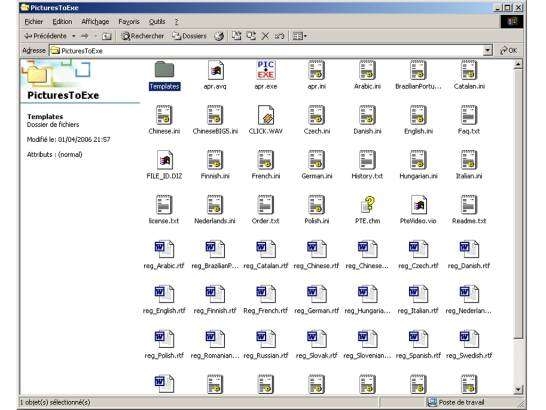The image size is (546, 410).
Task: Expand the Adresse bar dropdown arrow
Action: pyautogui.click(x=488, y=51)
